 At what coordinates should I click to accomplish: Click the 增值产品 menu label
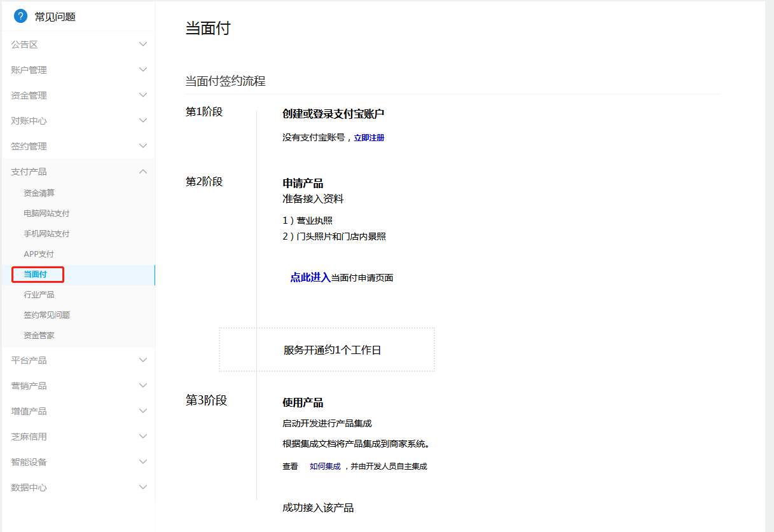pyautogui.click(x=29, y=411)
